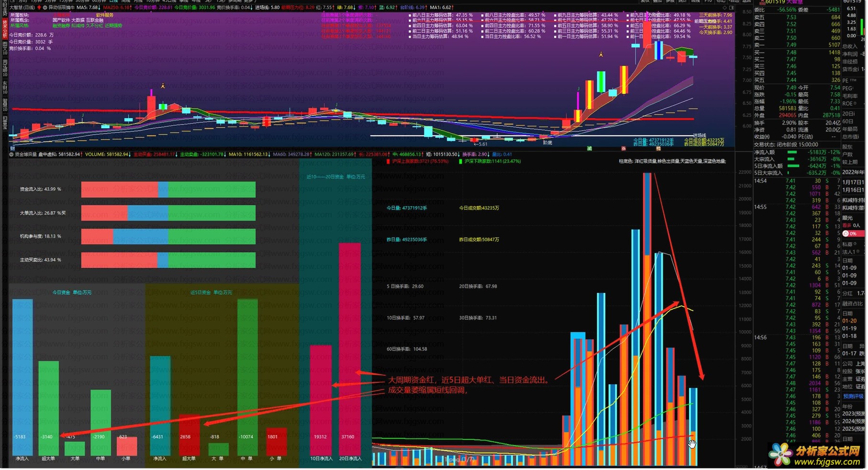Click the blue candlestick near the price top

coord(659,50)
